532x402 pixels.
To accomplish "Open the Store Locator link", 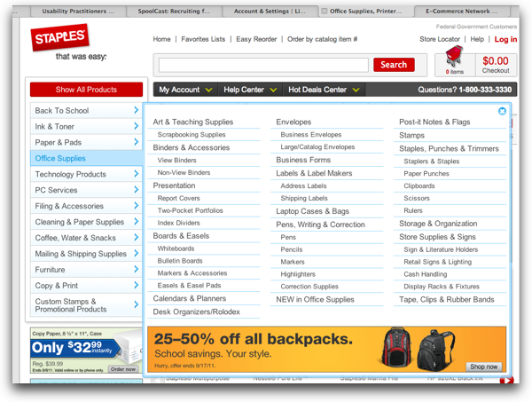I will point(440,39).
